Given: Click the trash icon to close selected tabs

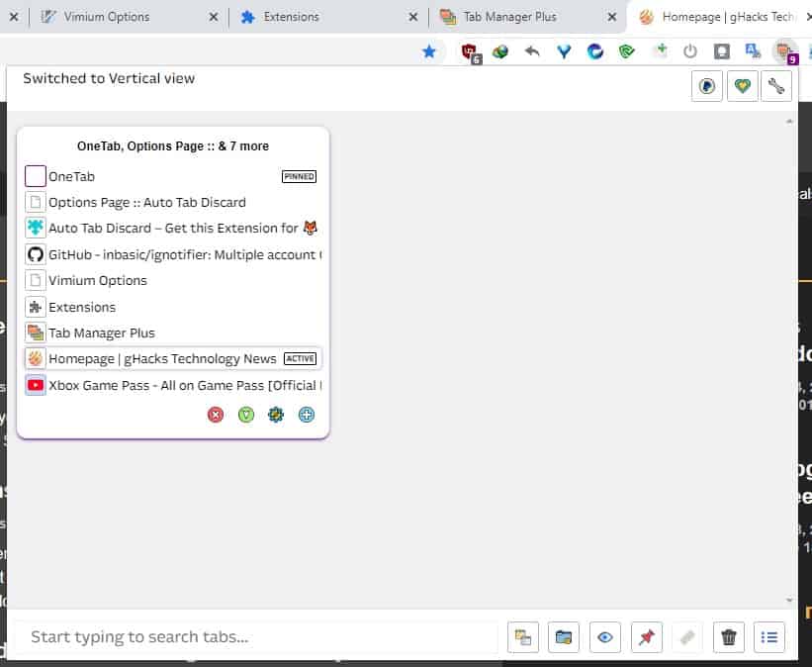Looking at the screenshot, I should (729, 637).
